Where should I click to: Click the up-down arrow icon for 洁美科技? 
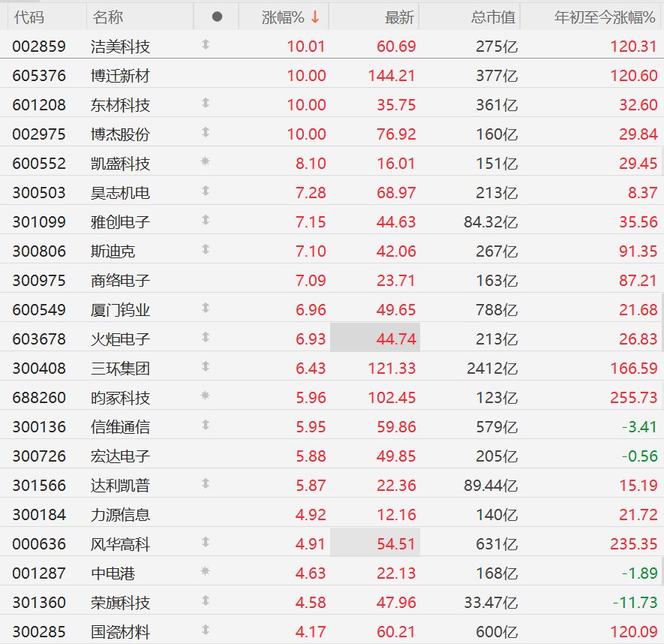(206, 44)
